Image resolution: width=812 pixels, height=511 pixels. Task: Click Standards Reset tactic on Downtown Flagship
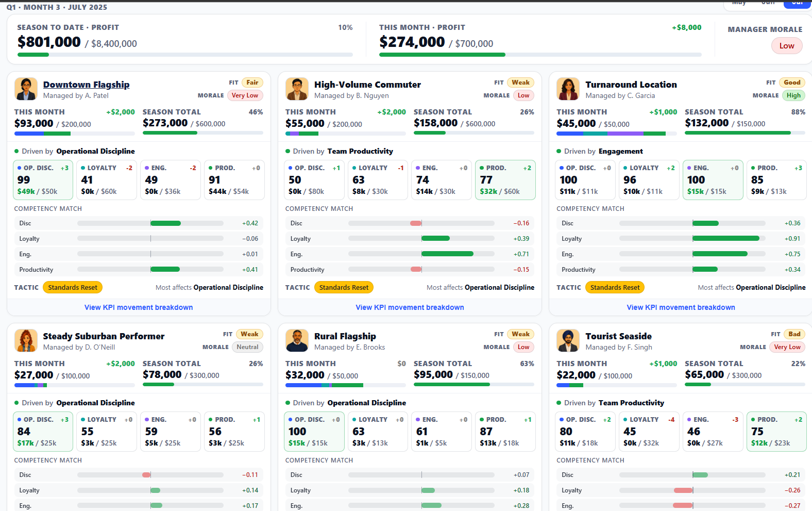pyautogui.click(x=73, y=287)
